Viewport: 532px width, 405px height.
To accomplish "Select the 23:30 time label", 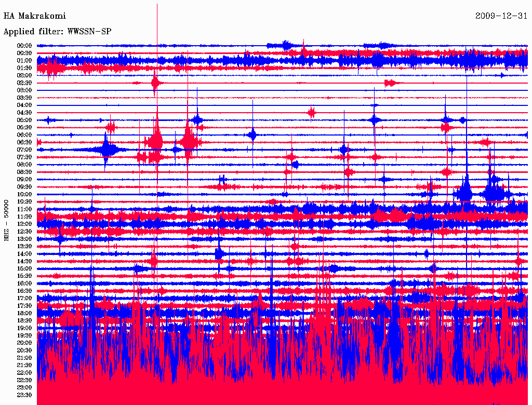I will [24, 395].
